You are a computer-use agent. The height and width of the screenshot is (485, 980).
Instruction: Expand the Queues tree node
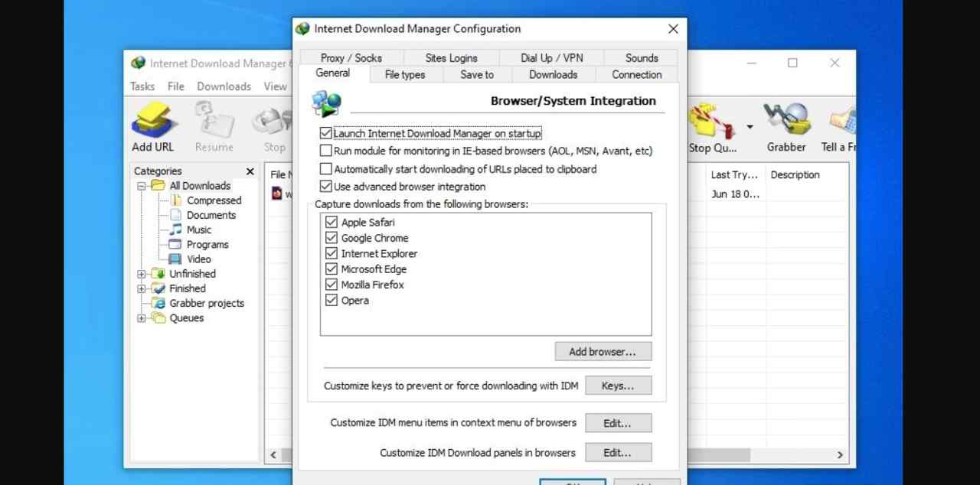pos(141,318)
